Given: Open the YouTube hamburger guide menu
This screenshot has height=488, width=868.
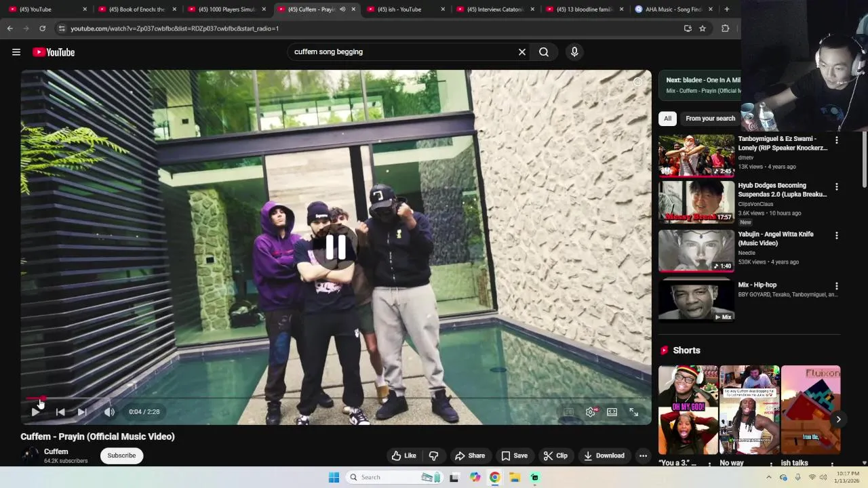Looking at the screenshot, I should pos(16,52).
